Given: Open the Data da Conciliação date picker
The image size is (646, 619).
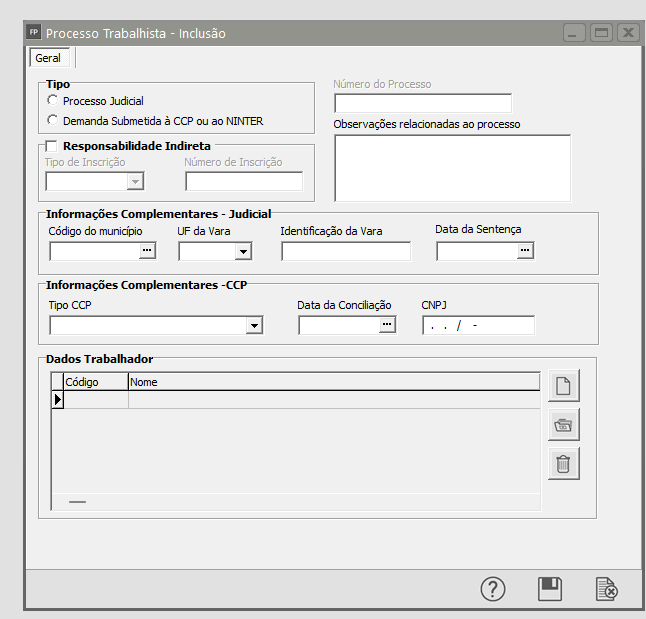Looking at the screenshot, I should [387, 325].
